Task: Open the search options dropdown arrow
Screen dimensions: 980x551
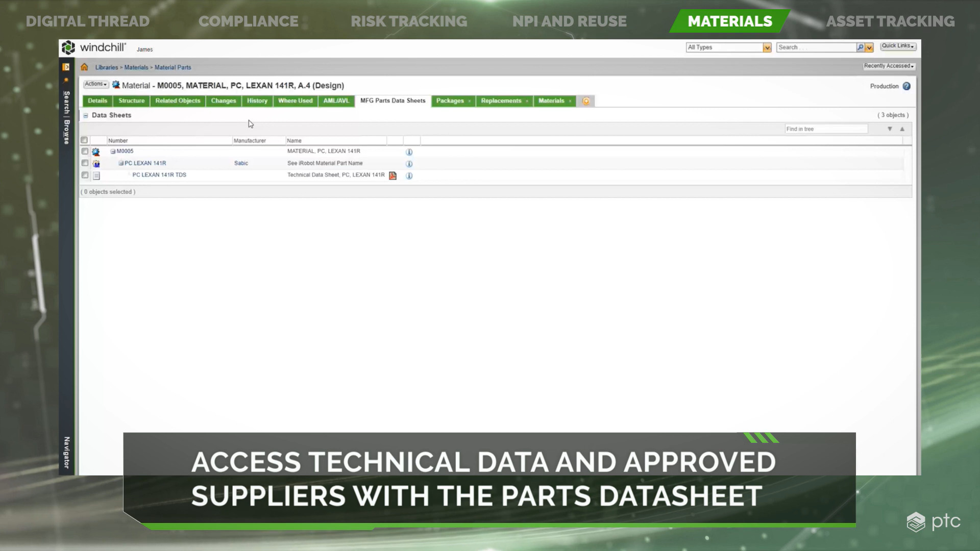Action: click(869, 47)
